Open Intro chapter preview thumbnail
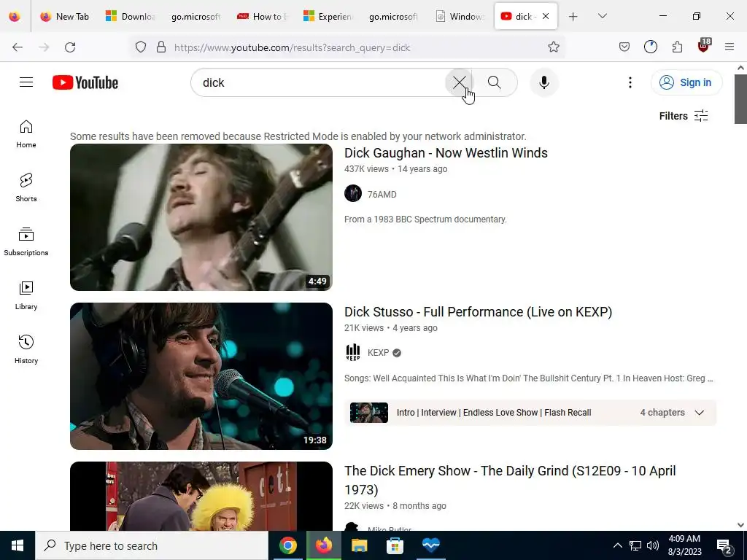This screenshot has height=560, width=747. (x=368, y=413)
